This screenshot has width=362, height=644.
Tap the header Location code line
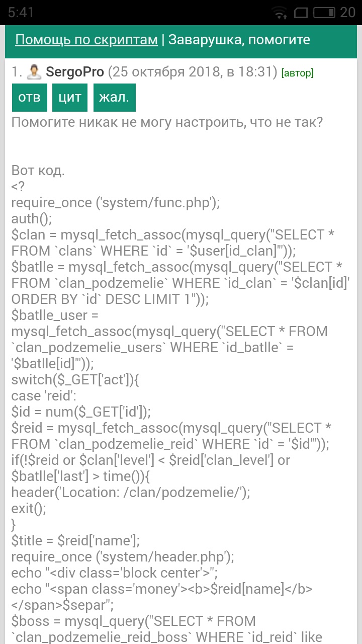click(x=130, y=492)
